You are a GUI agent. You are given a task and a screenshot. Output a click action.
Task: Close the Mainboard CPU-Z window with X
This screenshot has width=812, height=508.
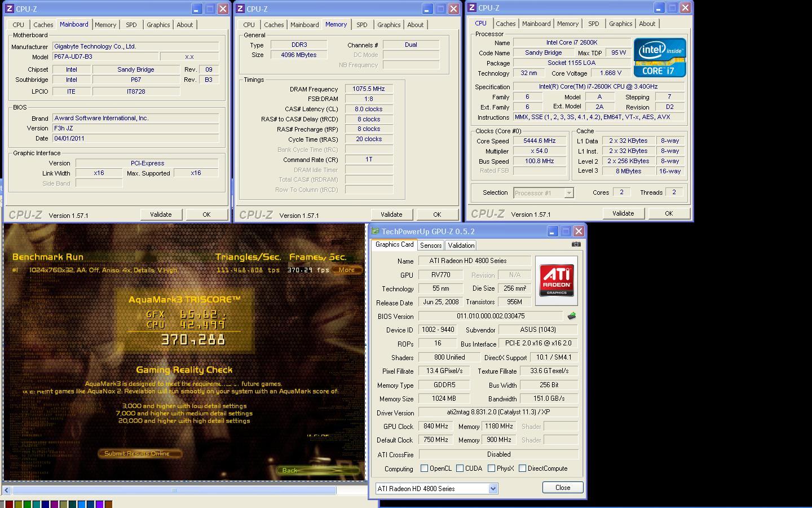pos(223,9)
